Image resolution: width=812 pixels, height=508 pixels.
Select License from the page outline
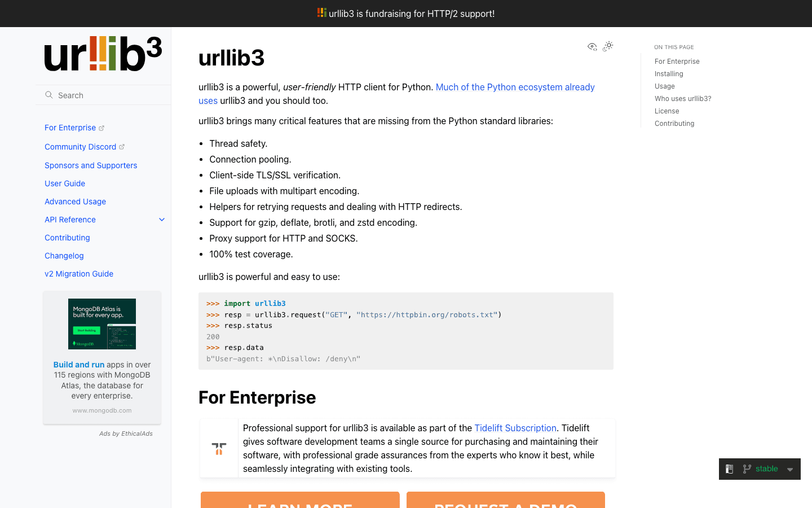pos(667,111)
